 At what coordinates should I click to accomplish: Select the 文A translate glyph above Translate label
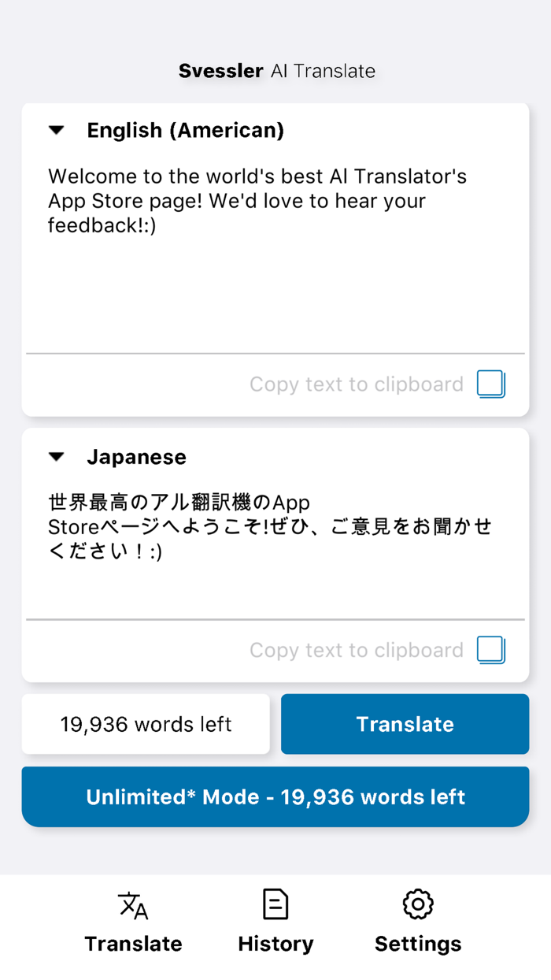pos(133,904)
